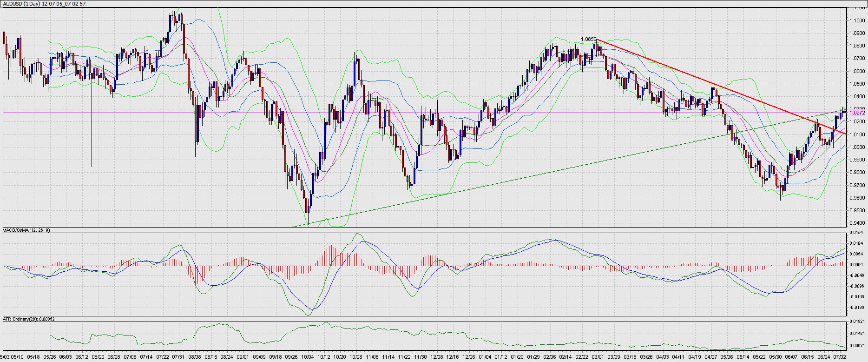Click the 1.0500 level on price axis
Screen dimensions: 868x362
(857, 84)
